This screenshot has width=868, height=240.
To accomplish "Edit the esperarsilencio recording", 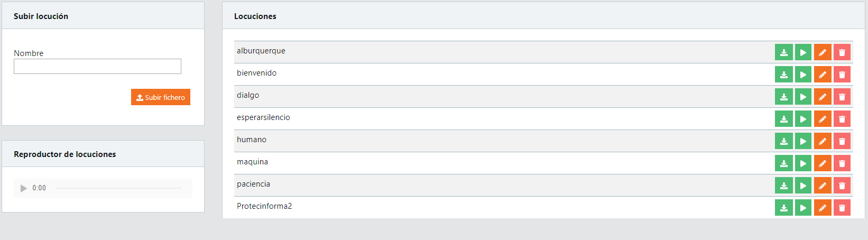I will click(x=823, y=119).
